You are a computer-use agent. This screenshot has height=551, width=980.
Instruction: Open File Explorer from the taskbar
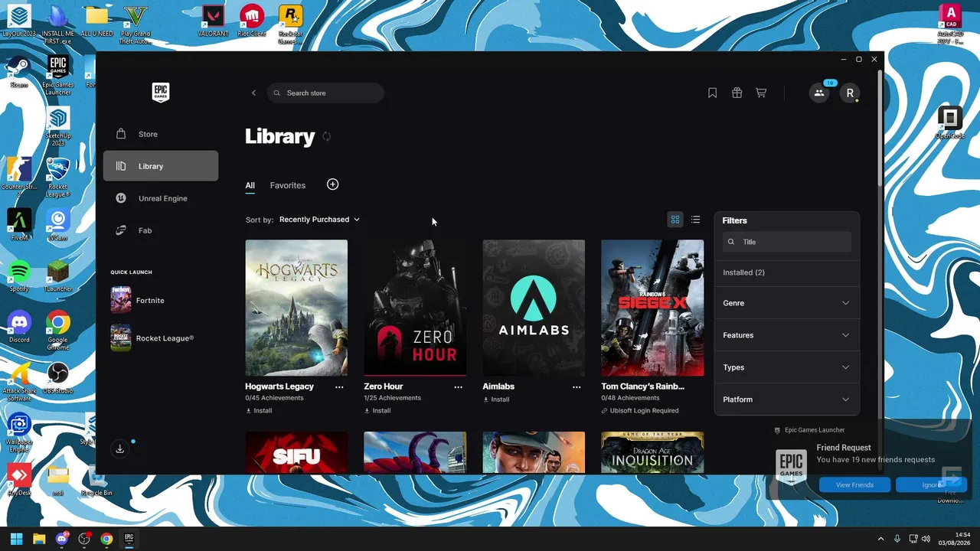(39, 539)
